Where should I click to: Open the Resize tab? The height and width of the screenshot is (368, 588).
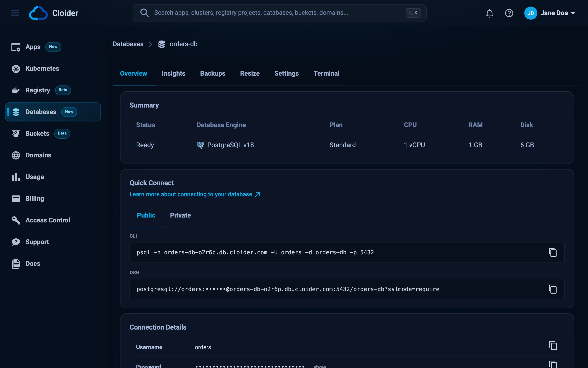pyautogui.click(x=250, y=73)
